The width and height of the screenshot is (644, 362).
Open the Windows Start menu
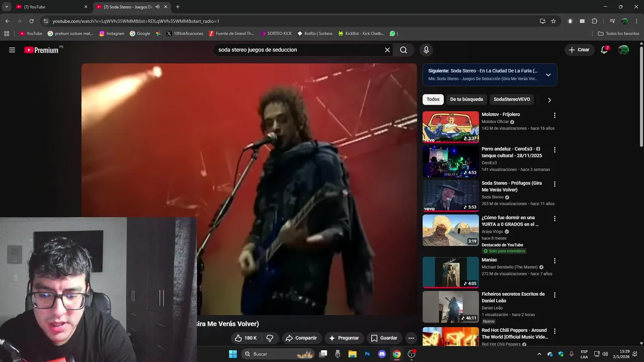click(x=233, y=354)
